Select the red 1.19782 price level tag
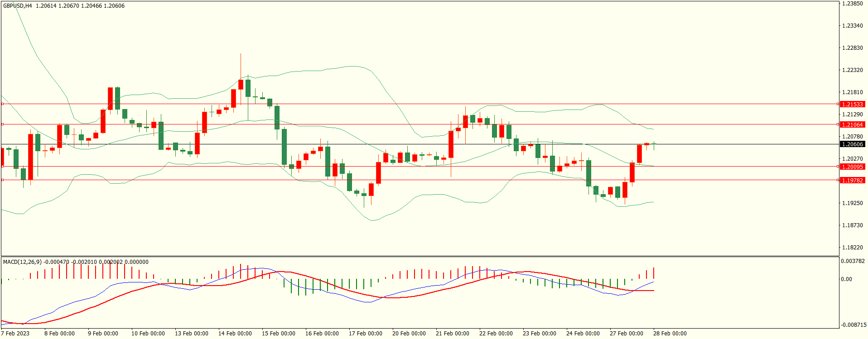The height and width of the screenshot is (339, 868). click(x=852, y=181)
